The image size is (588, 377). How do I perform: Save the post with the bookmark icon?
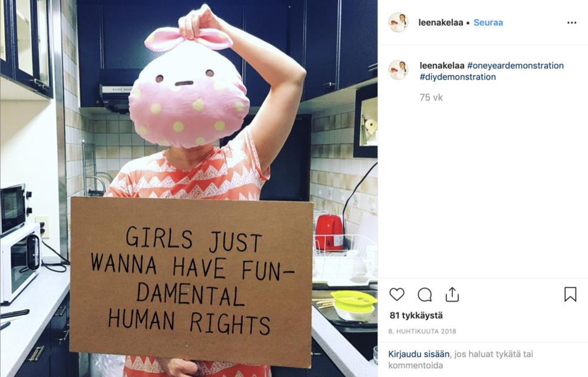(570, 295)
